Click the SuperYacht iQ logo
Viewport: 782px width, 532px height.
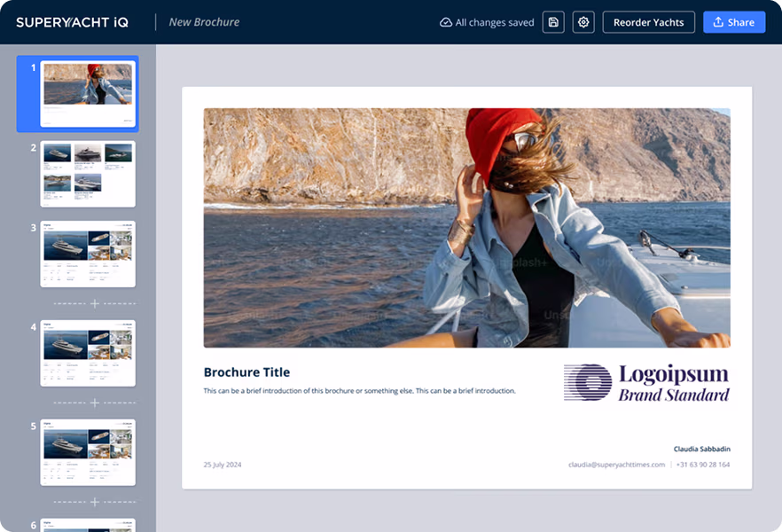(x=72, y=22)
